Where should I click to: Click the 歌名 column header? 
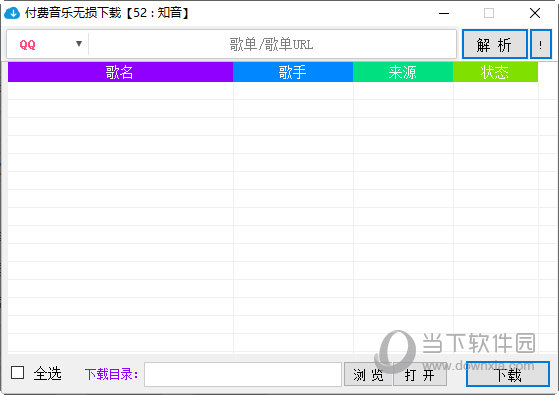click(120, 72)
